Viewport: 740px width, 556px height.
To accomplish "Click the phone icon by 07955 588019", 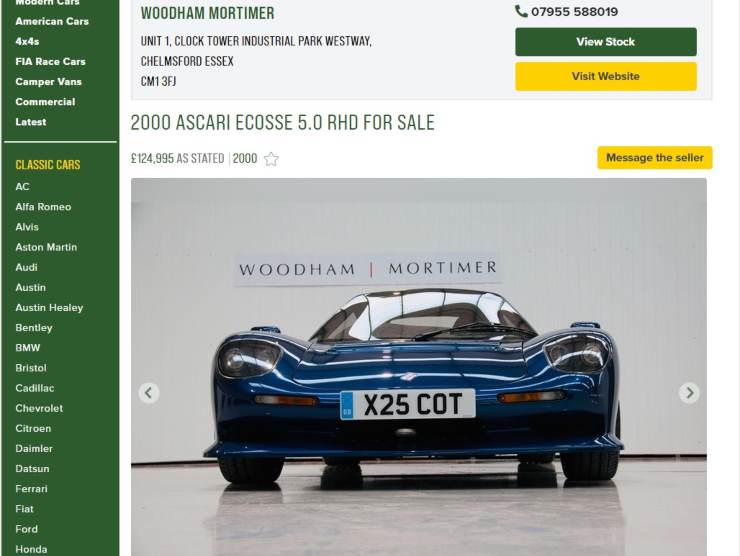I will (521, 11).
